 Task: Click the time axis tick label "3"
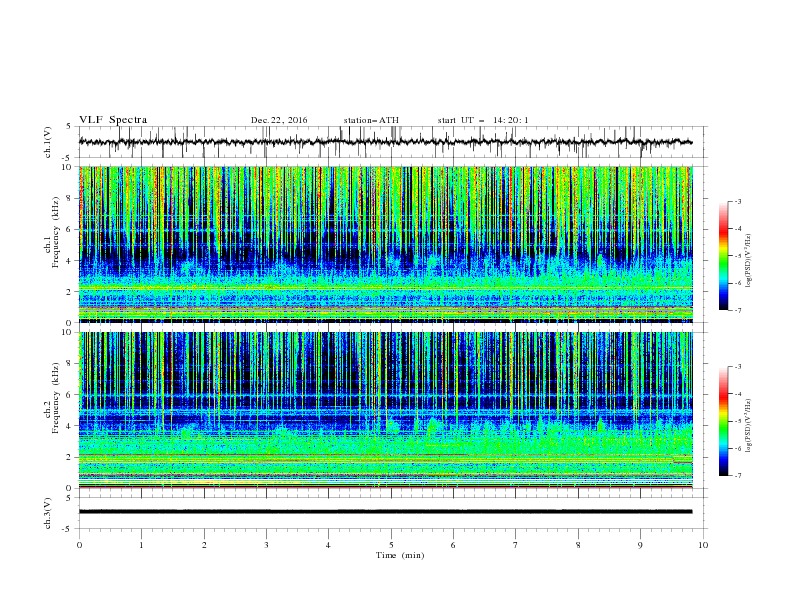266,545
